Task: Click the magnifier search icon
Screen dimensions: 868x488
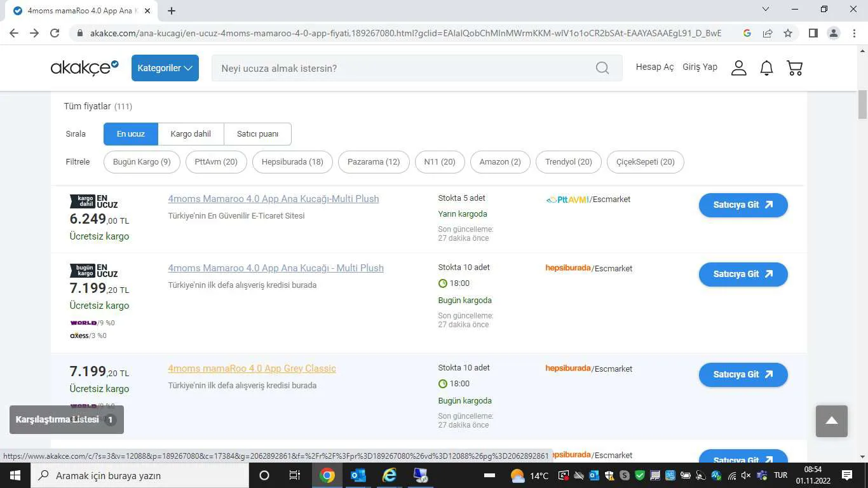Action: [602, 68]
